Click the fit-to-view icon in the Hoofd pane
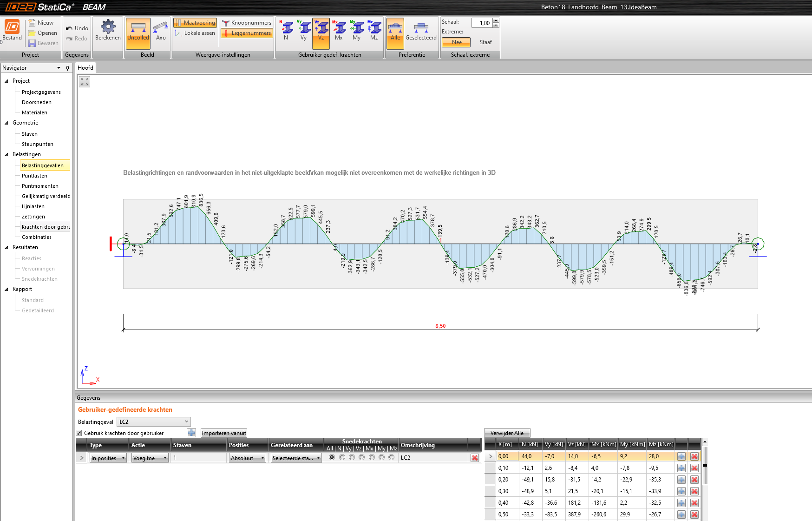This screenshot has height=521, width=812. click(85, 82)
